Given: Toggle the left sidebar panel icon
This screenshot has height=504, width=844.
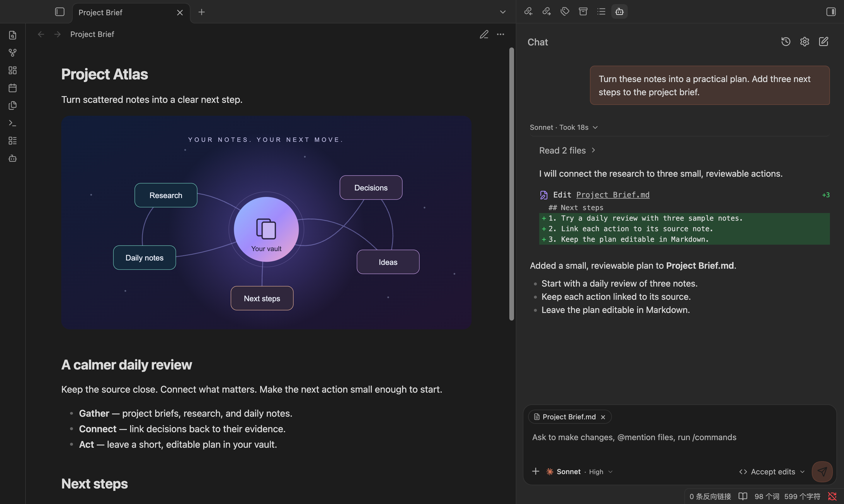Looking at the screenshot, I should coord(60,12).
